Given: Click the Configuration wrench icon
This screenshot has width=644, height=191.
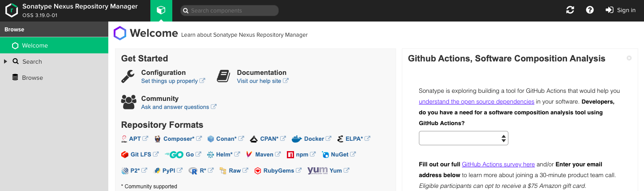Looking at the screenshot, I should (x=128, y=77).
